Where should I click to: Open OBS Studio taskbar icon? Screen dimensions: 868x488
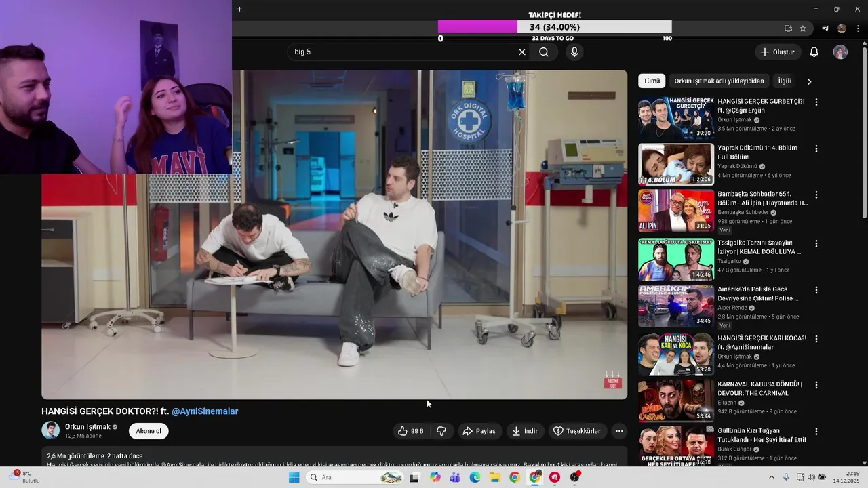pos(575,477)
